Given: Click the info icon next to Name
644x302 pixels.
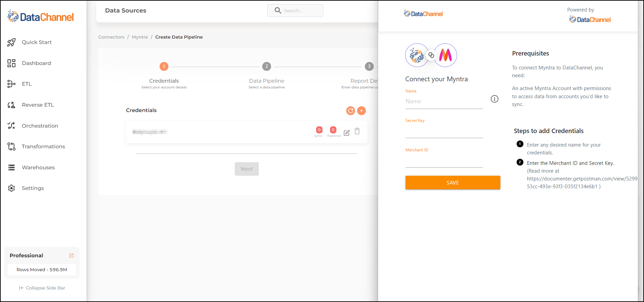Looking at the screenshot, I should (495, 99).
